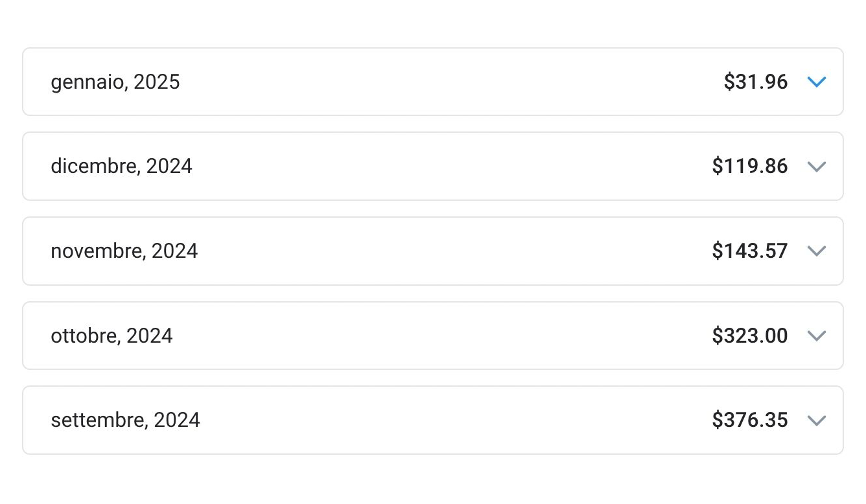Open the novembre 2024 chevron arrow
Screen dimensions: 866x504
pyautogui.click(x=817, y=251)
